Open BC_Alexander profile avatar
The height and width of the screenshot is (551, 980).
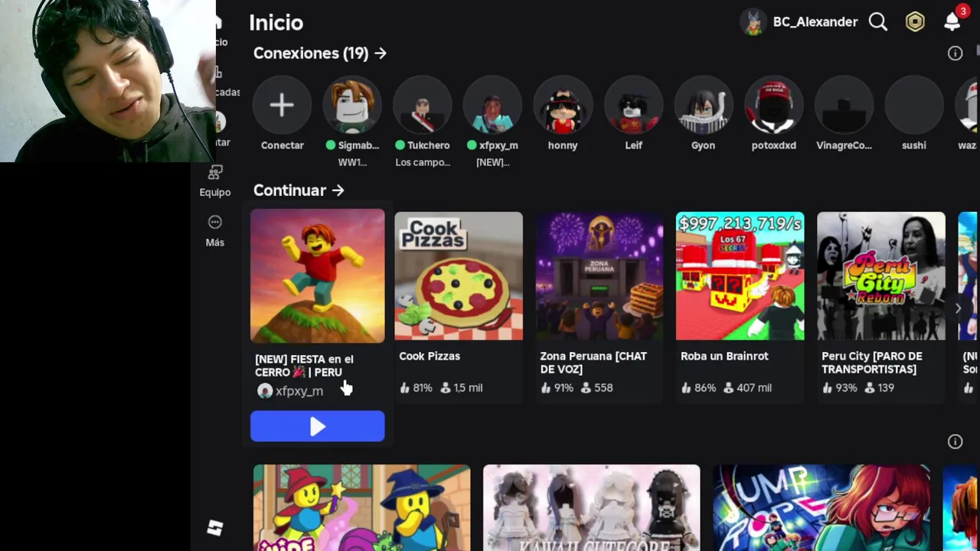click(x=754, y=22)
